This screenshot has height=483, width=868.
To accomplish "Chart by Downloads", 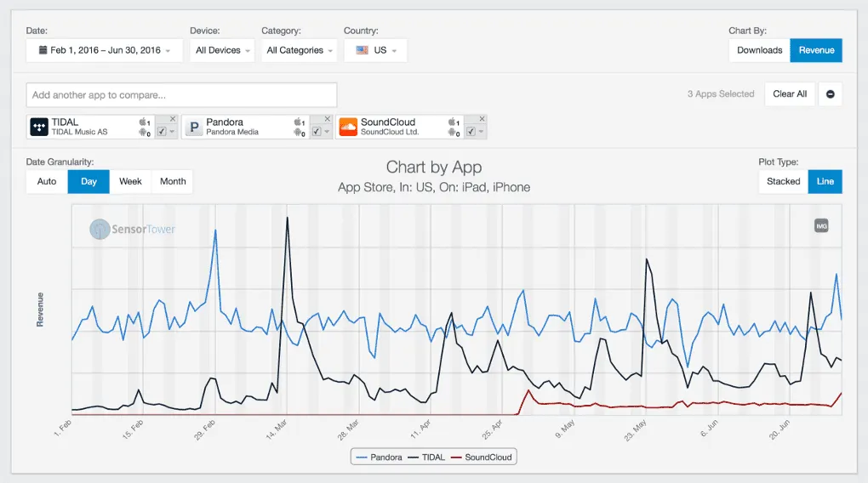I will point(759,50).
